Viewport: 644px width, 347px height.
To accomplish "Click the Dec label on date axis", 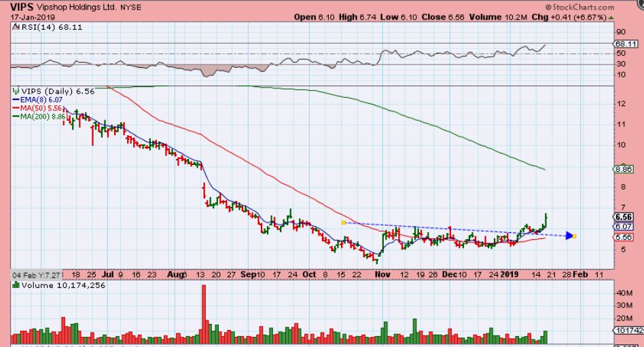I will point(450,274).
